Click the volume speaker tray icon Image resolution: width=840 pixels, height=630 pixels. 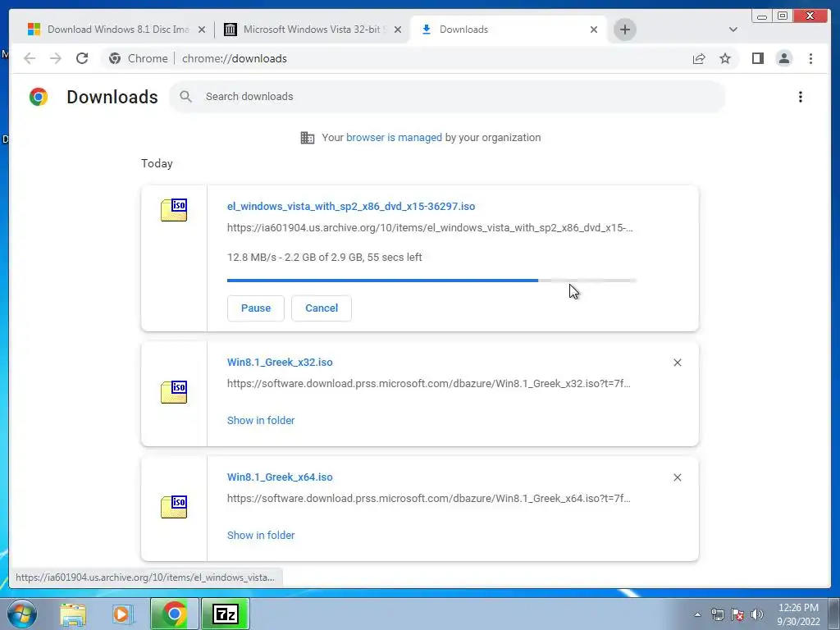(757, 614)
